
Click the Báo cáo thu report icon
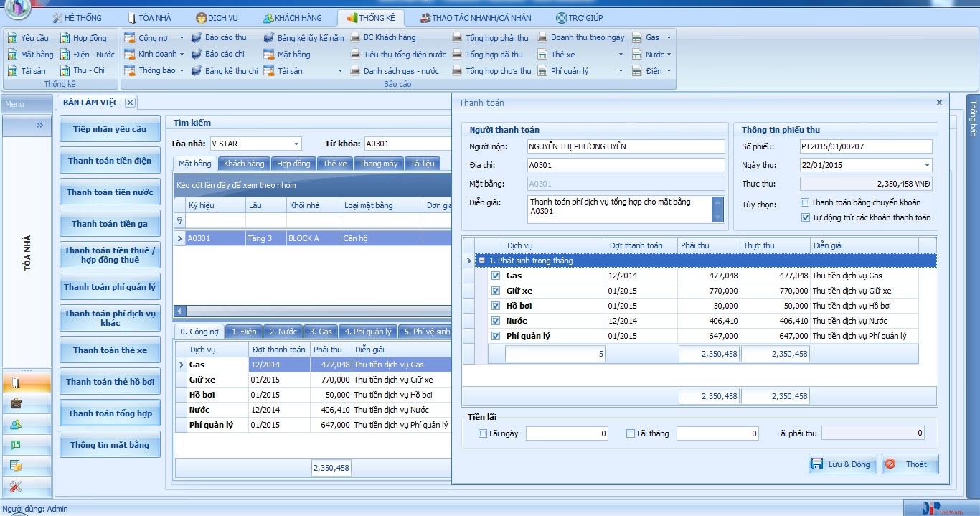tap(197, 37)
